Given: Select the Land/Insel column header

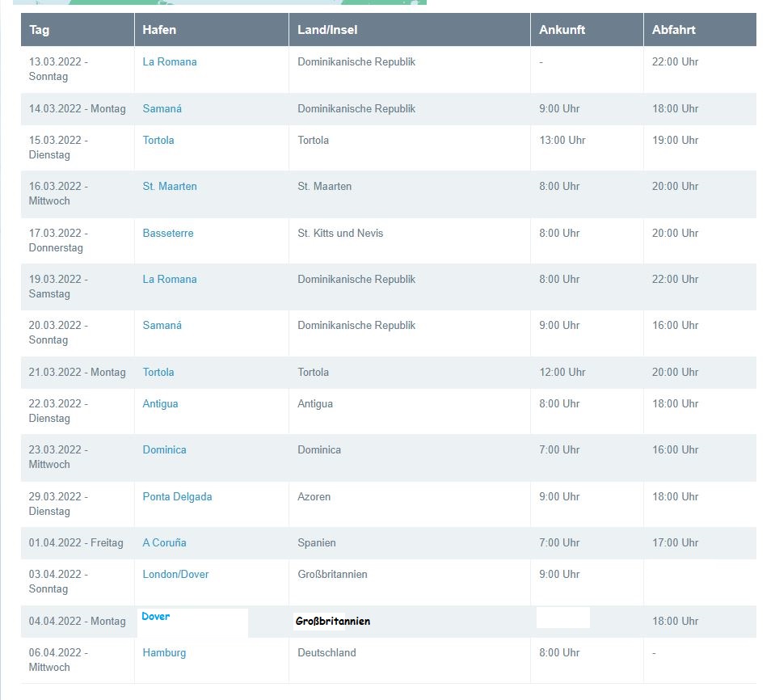Looking at the screenshot, I should pyautogui.click(x=327, y=30).
